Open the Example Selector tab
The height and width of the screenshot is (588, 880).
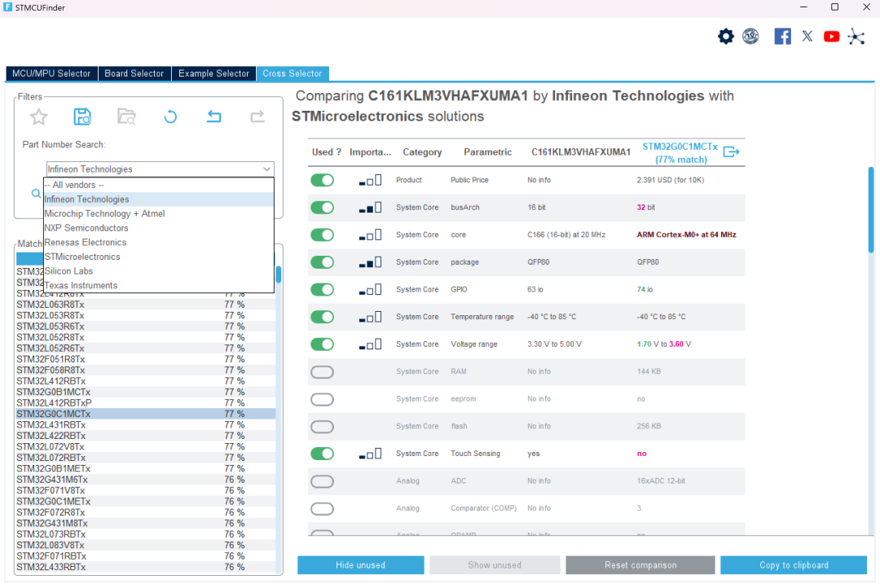coord(213,73)
